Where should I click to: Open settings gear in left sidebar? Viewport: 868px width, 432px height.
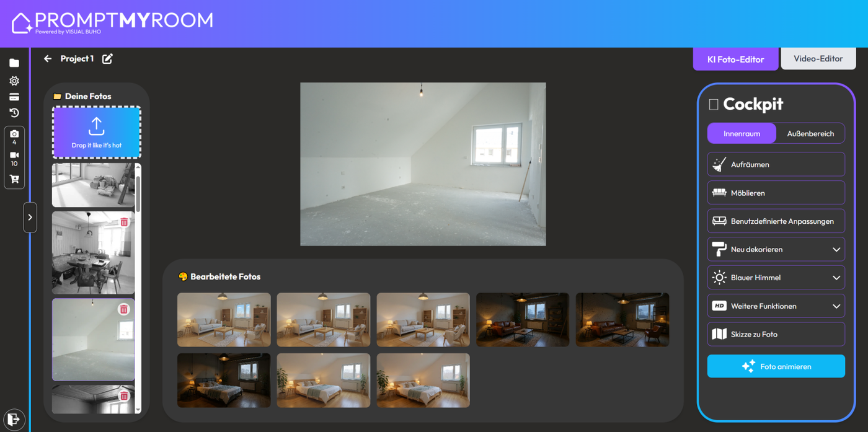pyautogui.click(x=14, y=81)
